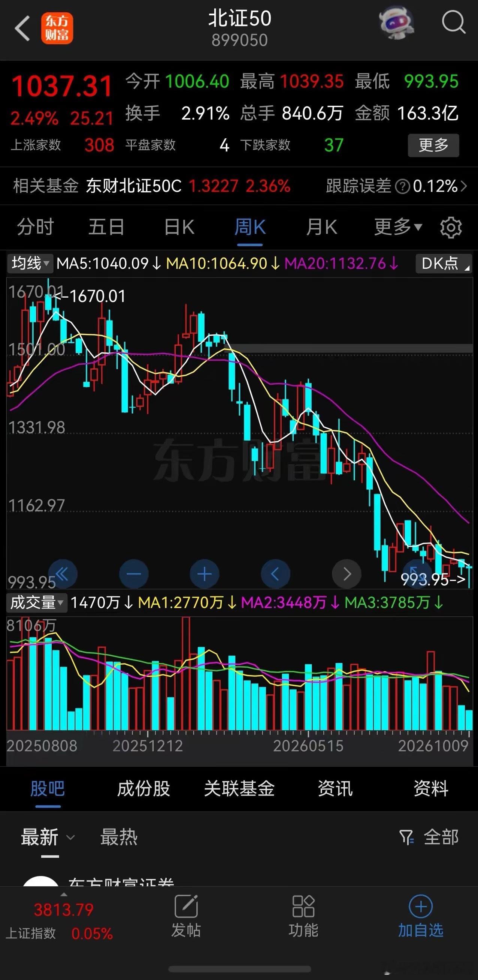Switch to 分时 chart tab

pos(35,227)
